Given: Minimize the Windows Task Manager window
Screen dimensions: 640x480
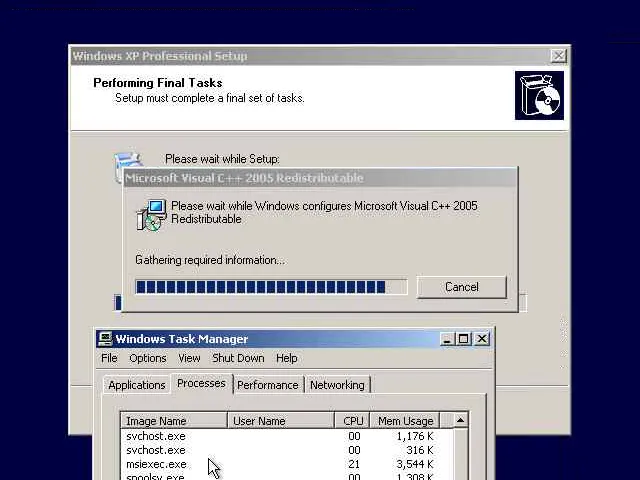Looking at the screenshot, I should click(447, 339).
